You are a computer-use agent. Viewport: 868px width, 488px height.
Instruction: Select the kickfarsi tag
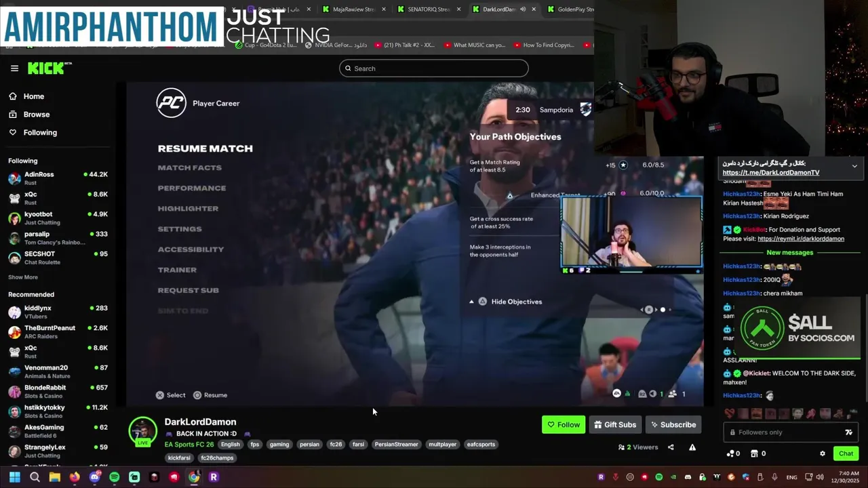(179, 458)
